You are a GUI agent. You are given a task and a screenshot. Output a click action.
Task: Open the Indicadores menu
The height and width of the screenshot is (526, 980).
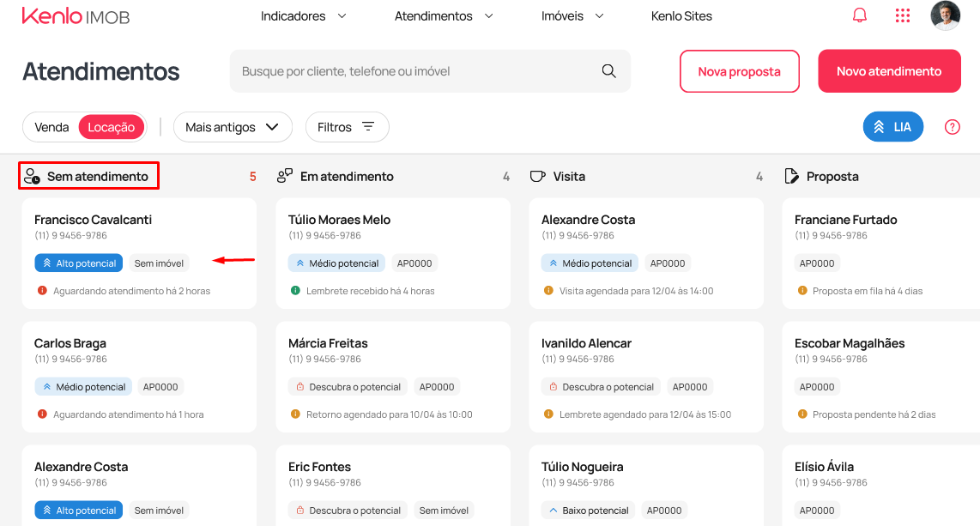[293, 16]
